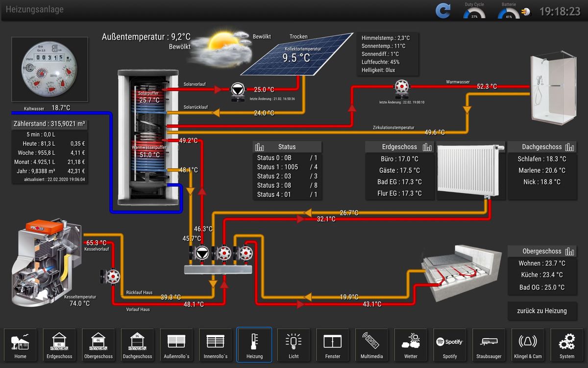This screenshot has width=588, height=368.
Task: Open the Klingel & Cam tab
Action: pos(528,345)
